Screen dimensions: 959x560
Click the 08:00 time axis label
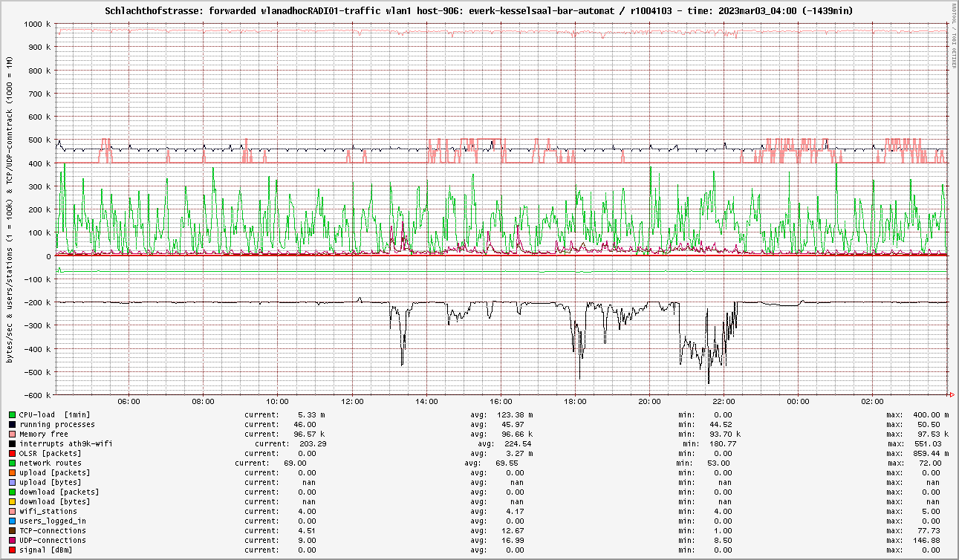(203, 402)
